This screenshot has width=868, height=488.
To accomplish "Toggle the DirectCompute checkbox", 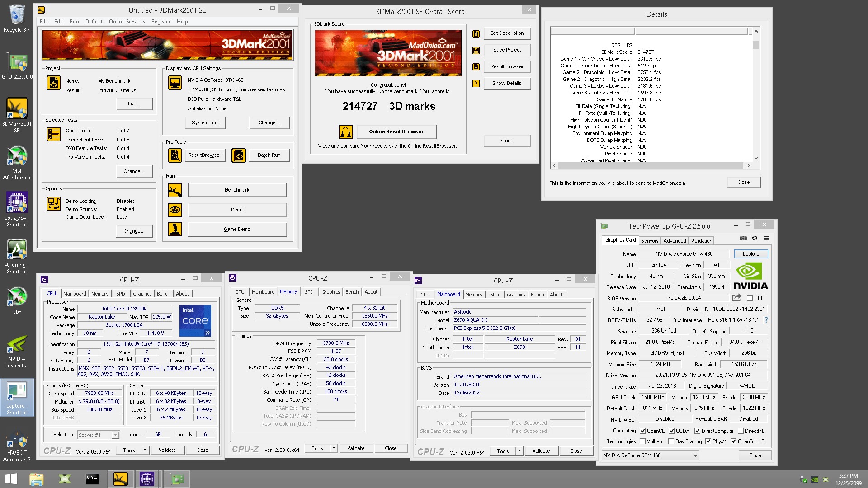I will [x=697, y=431].
